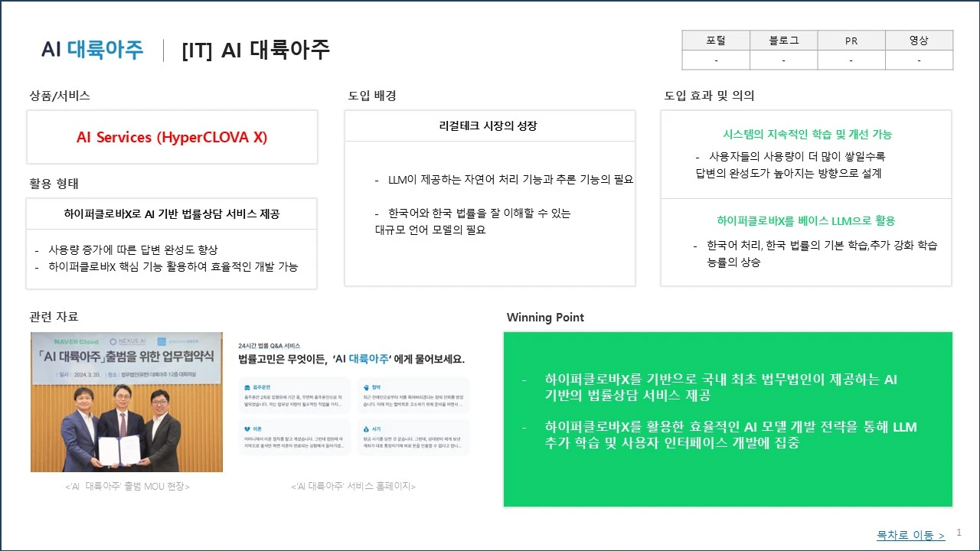Select '하이퍼클로바X로 AI 기반 법률상담 서비스 제공' heading
This screenshot has height=551, width=980.
coord(171,214)
